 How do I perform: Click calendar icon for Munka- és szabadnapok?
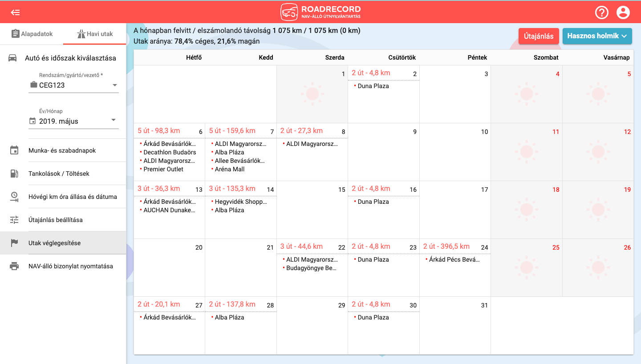coord(14,150)
